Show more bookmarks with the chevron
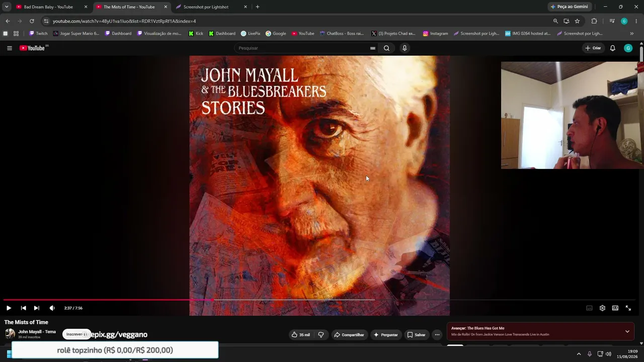 [x=632, y=34]
